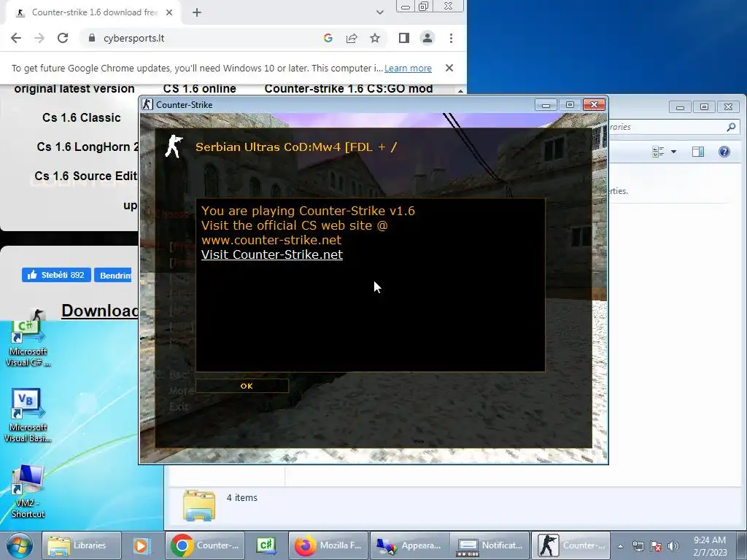Bookmark this page with the star icon
This screenshot has width=747, height=560.
pyautogui.click(x=375, y=38)
